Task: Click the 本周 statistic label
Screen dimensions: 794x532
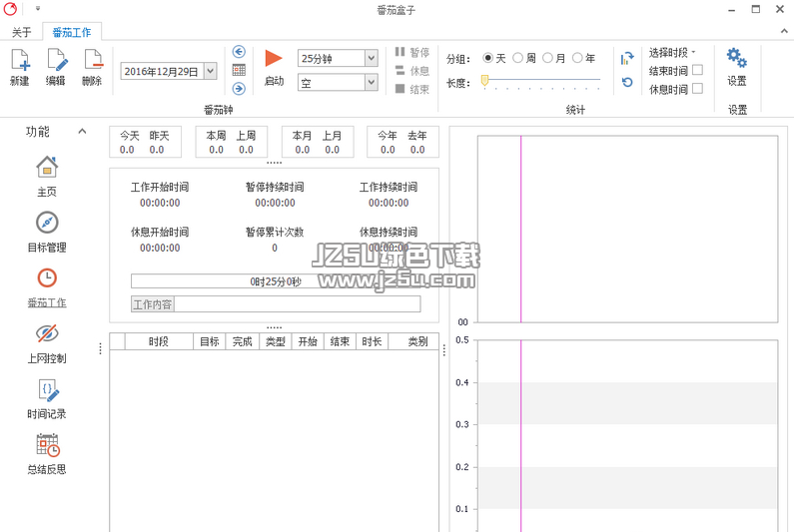Action: pos(216,136)
